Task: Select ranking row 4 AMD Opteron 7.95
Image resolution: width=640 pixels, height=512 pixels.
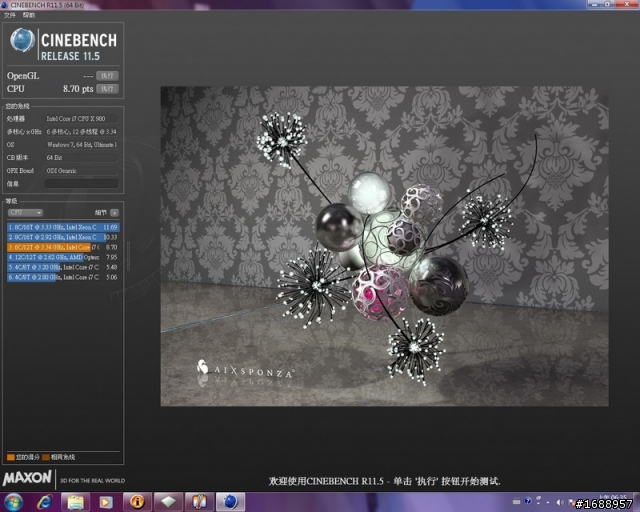Action: pos(63,257)
